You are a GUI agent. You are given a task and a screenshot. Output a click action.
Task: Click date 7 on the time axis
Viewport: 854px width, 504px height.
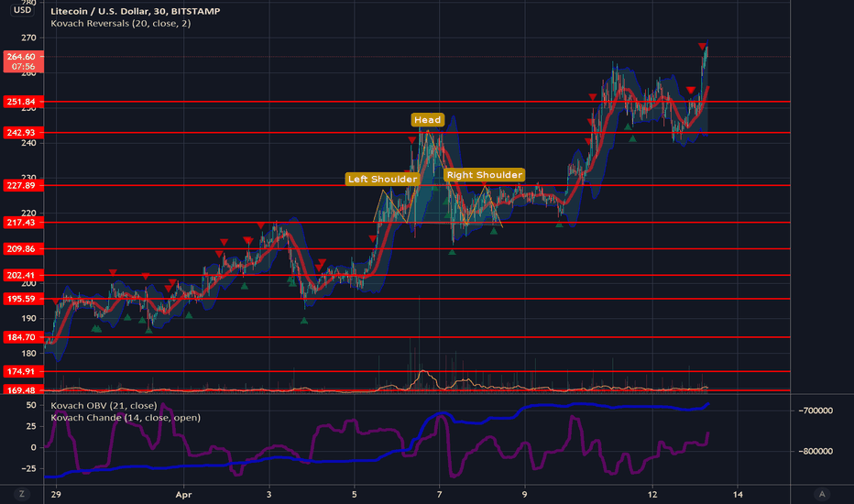[x=440, y=495]
